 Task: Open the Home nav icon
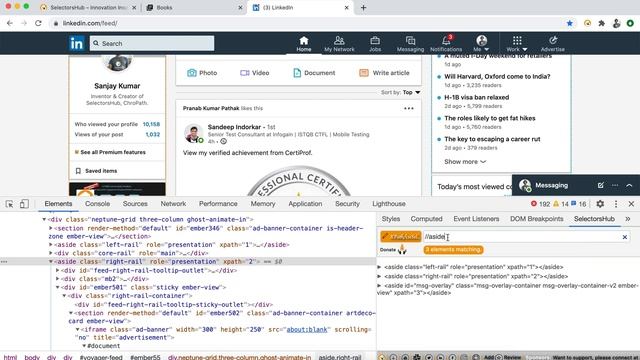click(304, 44)
